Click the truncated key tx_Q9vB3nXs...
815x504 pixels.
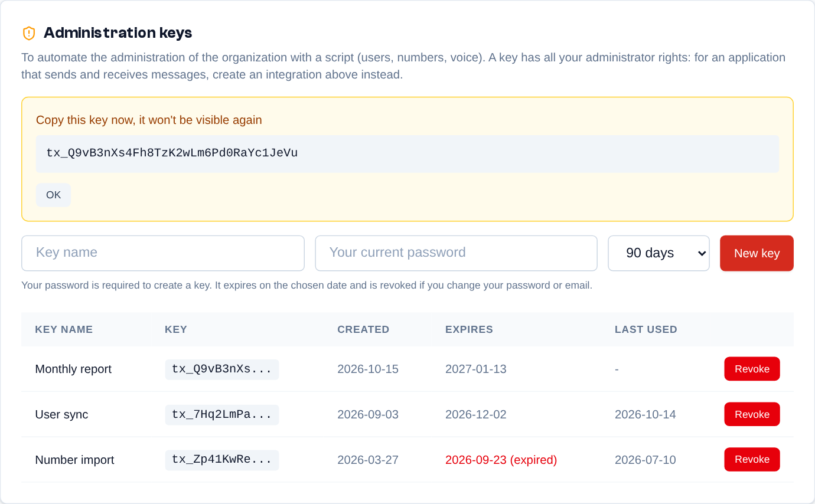pos(222,369)
